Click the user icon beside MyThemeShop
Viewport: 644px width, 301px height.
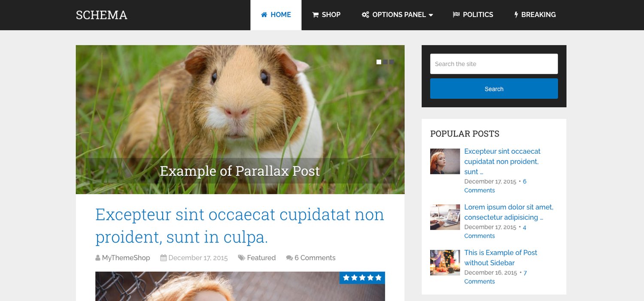point(98,258)
